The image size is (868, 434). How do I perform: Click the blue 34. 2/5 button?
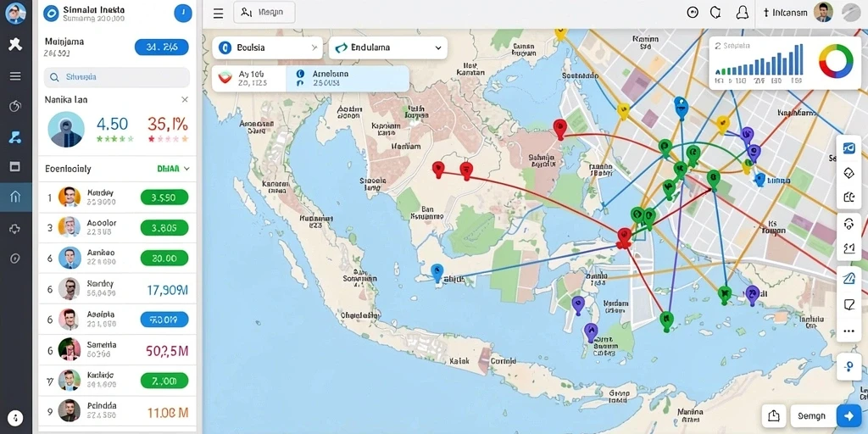click(x=162, y=47)
